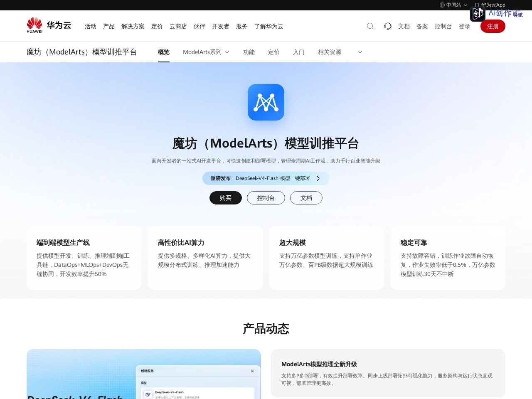Click the top bar 控制台 link
Screen dimensions: 532x399
click(443, 26)
